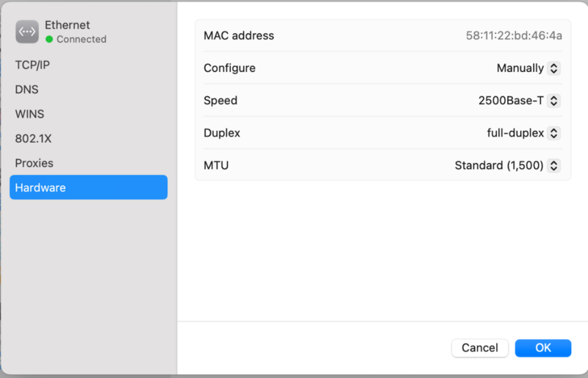This screenshot has height=378, width=588.
Task: Click the Ethernet title in the sidebar
Action: 67,25
